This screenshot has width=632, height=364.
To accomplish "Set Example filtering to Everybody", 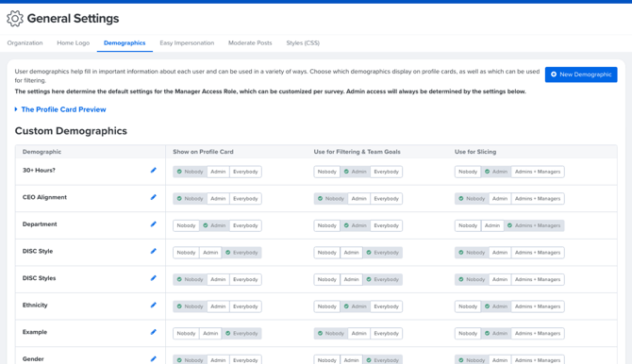I will 386,334.
